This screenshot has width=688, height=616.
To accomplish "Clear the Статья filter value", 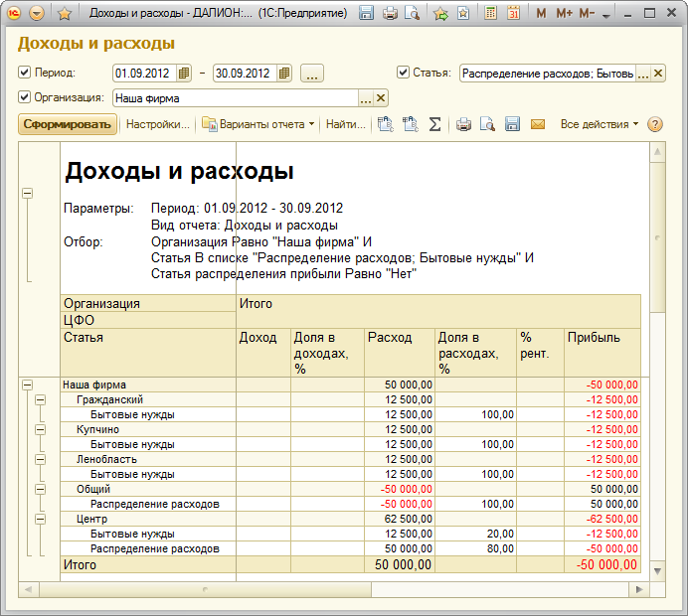I will point(658,74).
